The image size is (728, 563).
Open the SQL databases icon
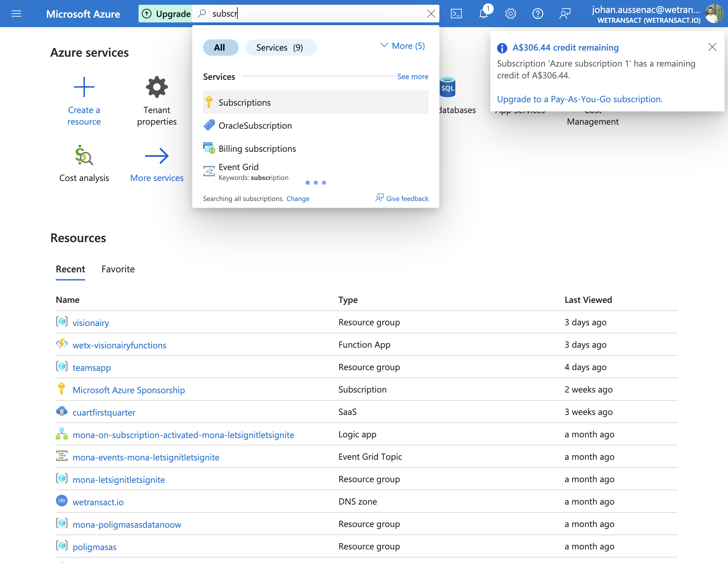point(448,87)
